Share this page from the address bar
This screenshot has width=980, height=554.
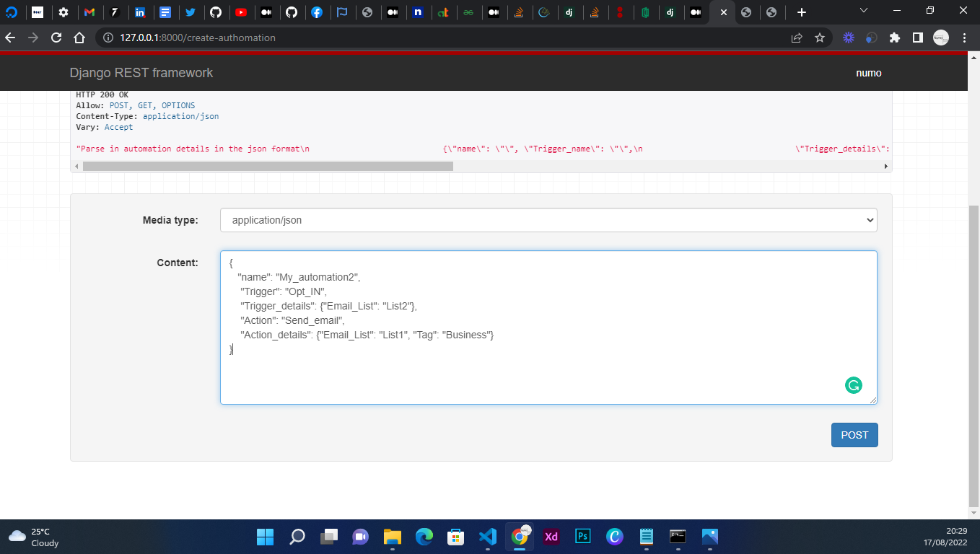coord(797,38)
